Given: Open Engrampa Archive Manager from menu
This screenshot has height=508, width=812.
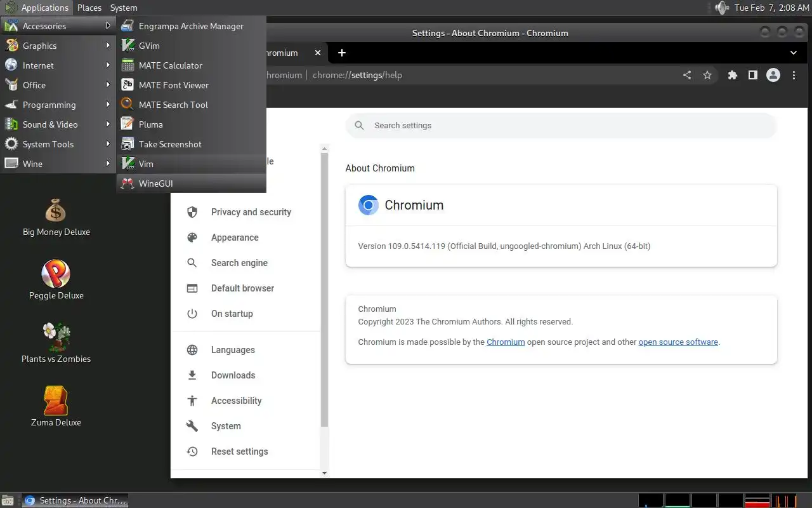Looking at the screenshot, I should pyautogui.click(x=191, y=26).
